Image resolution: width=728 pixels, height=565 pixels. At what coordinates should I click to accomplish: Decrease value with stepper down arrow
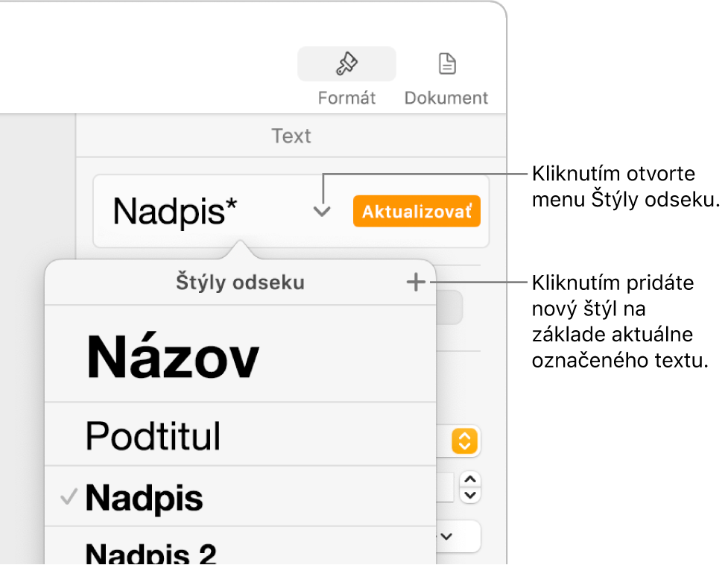[470, 496]
